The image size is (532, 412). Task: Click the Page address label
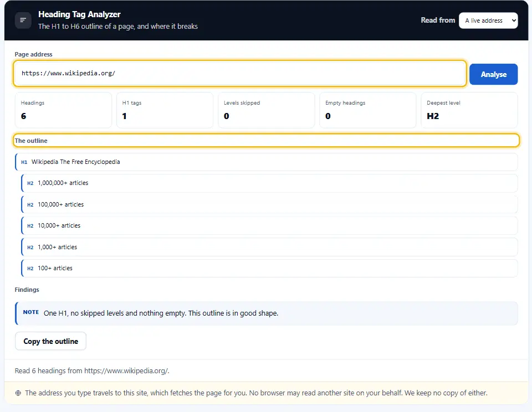(x=34, y=54)
